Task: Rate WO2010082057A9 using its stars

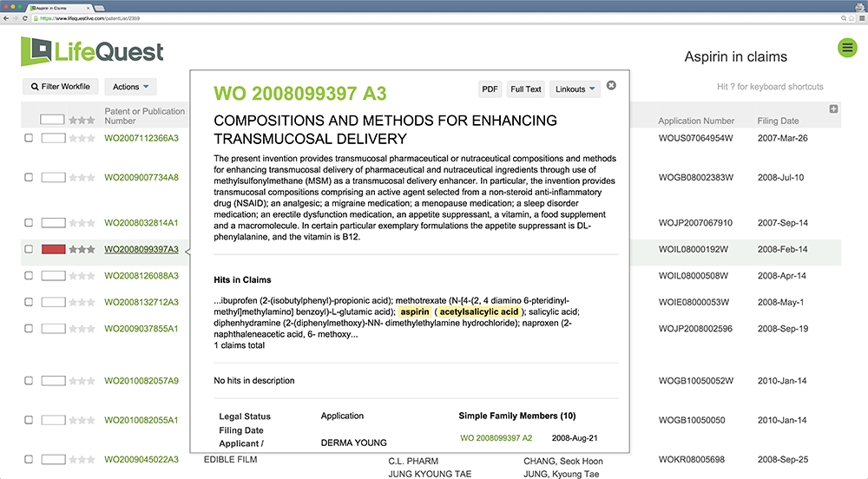Action: [82, 381]
